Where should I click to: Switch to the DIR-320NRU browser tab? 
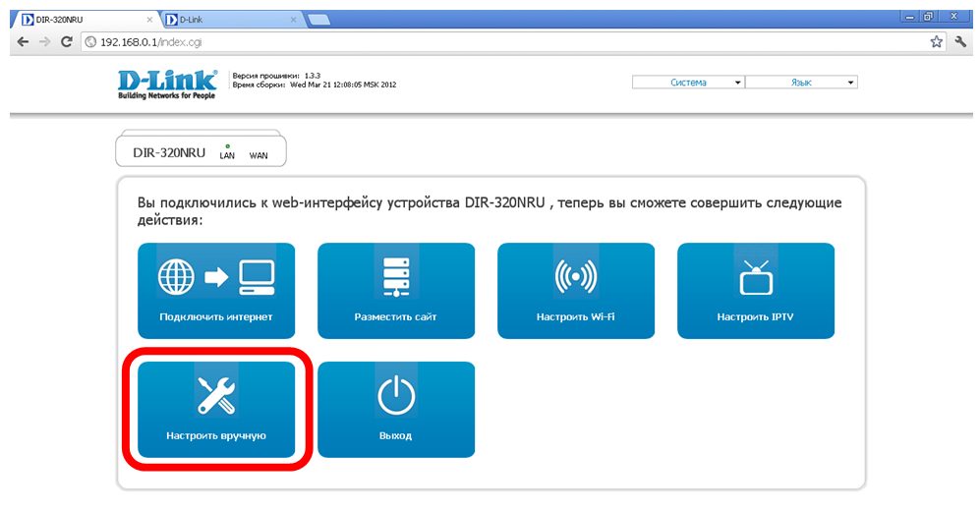(79, 19)
